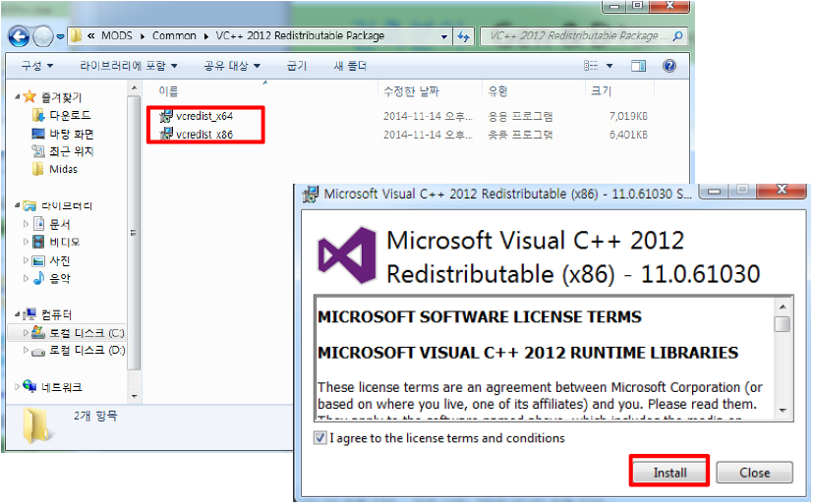Click 2014-11-14 date of vcredist_x64
The width and height of the screenshot is (813, 504).
[428, 116]
